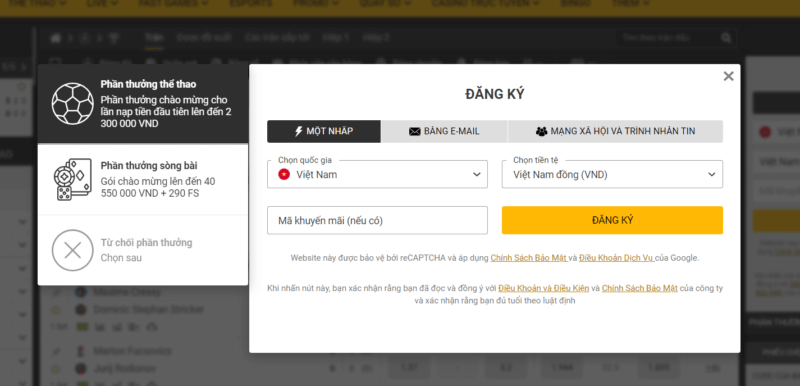Click the Vietnam flag icon

pos(284,174)
